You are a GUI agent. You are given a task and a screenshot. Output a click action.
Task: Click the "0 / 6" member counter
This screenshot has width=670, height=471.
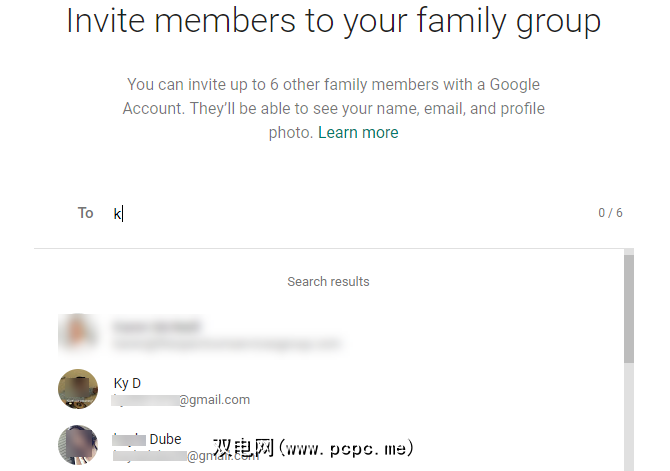pos(610,213)
